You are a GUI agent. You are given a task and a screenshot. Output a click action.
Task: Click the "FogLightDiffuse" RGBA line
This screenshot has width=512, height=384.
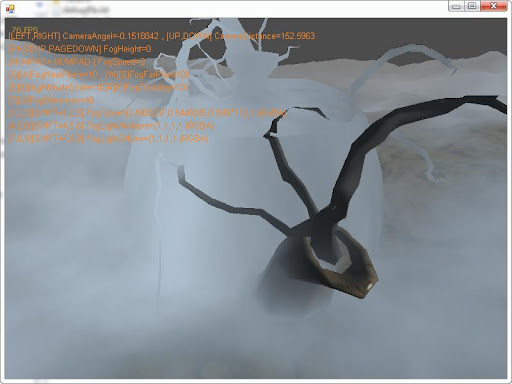coord(108,138)
